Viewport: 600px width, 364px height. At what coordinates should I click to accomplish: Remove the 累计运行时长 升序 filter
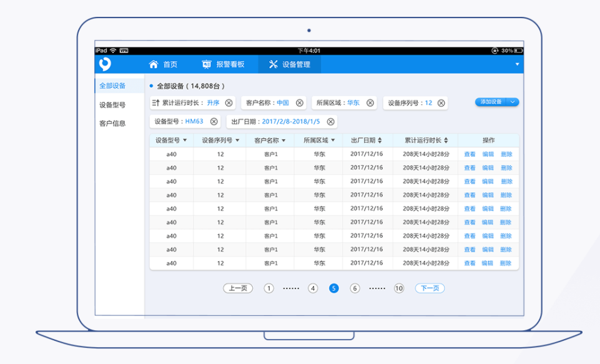click(229, 103)
